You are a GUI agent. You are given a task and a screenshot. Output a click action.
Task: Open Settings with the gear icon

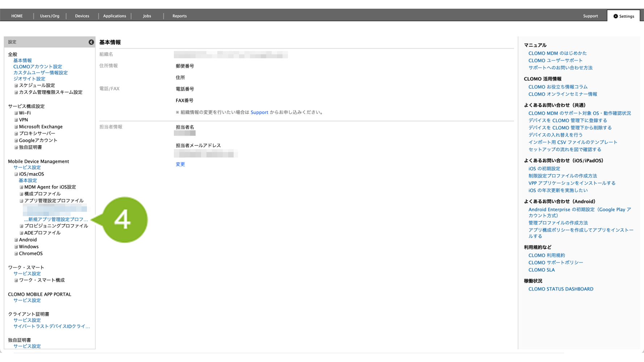(623, 16)
